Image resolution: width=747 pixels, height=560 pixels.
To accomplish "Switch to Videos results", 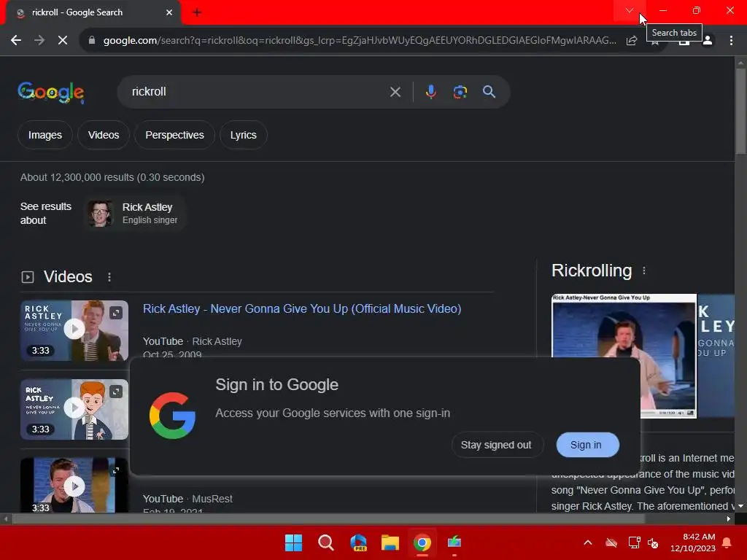I will tap(104, 135).
